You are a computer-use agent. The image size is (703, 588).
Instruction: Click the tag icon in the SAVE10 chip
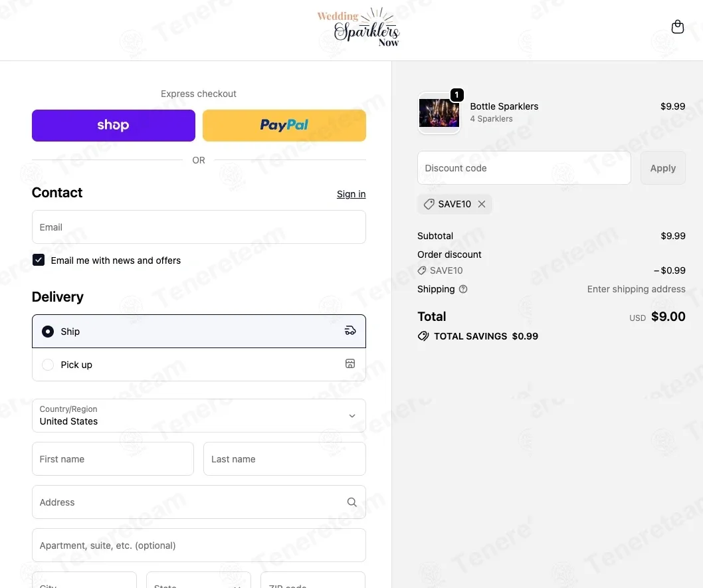(x=429, y=204)
